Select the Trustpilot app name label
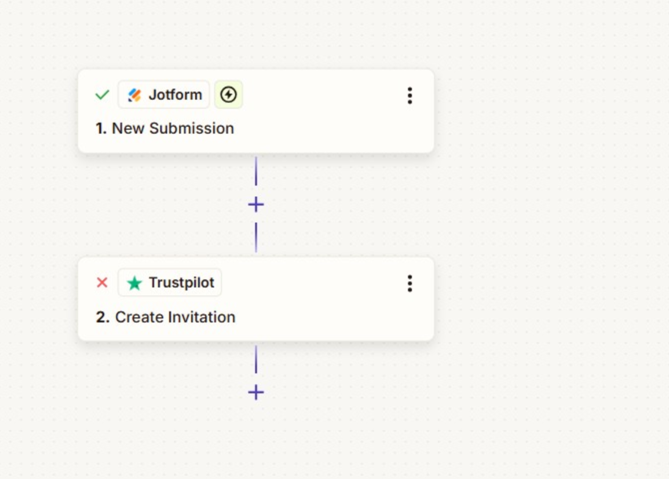Image resolution: width=669 pixels, height=479 pixels. (181, 282)
